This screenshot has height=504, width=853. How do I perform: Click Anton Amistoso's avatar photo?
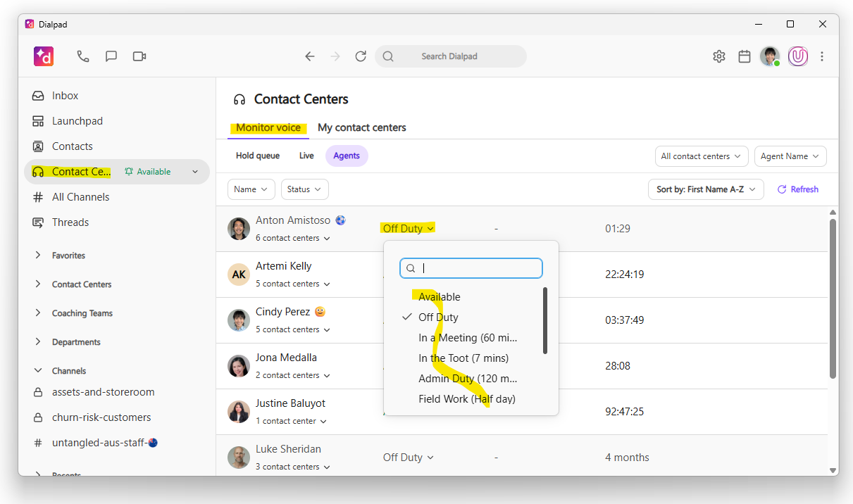click(x=239, y=229)
